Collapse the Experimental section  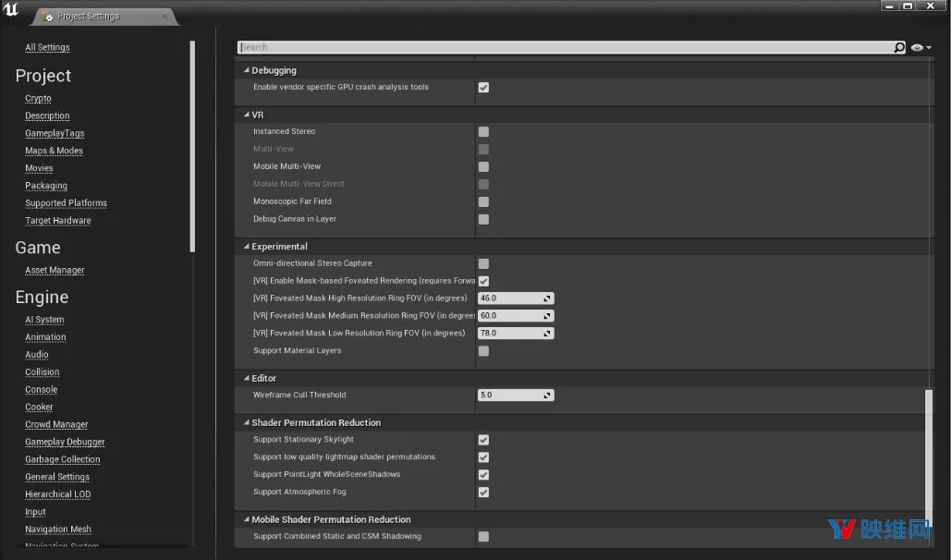point(246,247)
